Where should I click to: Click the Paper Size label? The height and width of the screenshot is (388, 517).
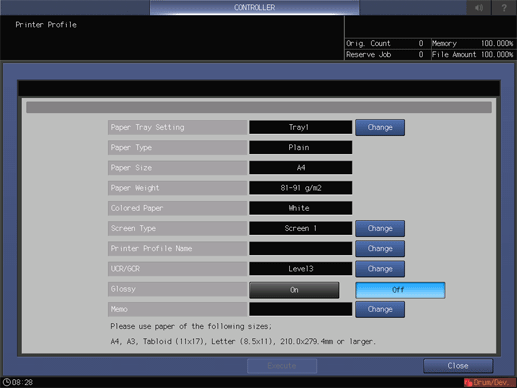pos(177,168)
